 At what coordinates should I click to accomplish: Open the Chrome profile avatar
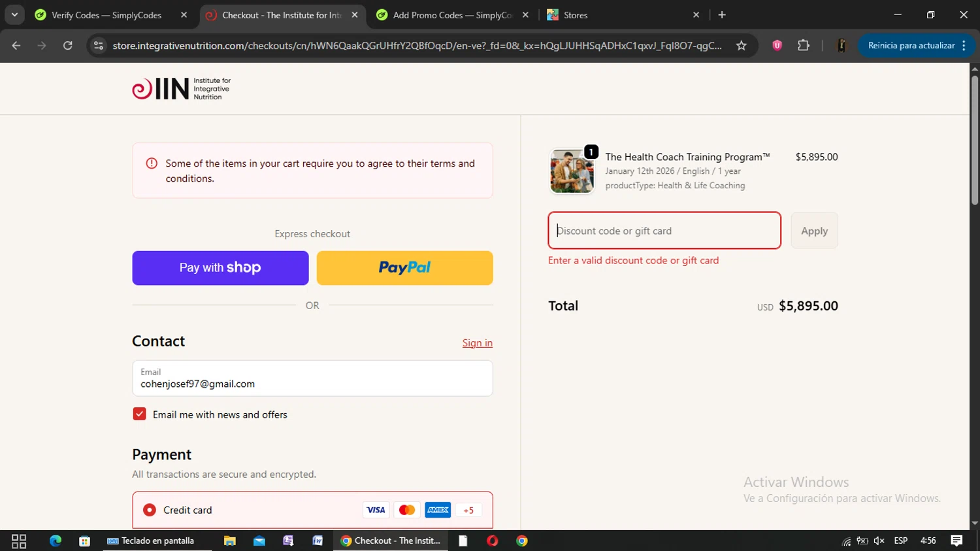tap(841, 46)
